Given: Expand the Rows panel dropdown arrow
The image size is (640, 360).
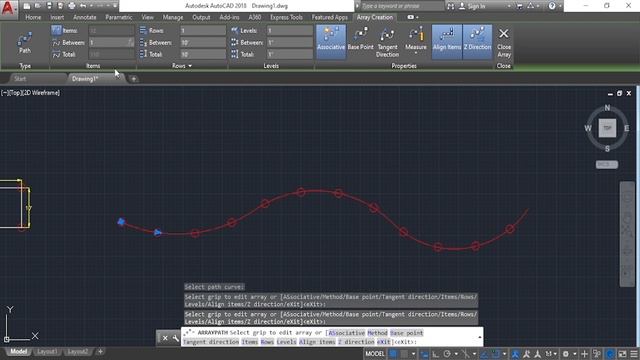Looking at the screenshot, I should point(190,66).
